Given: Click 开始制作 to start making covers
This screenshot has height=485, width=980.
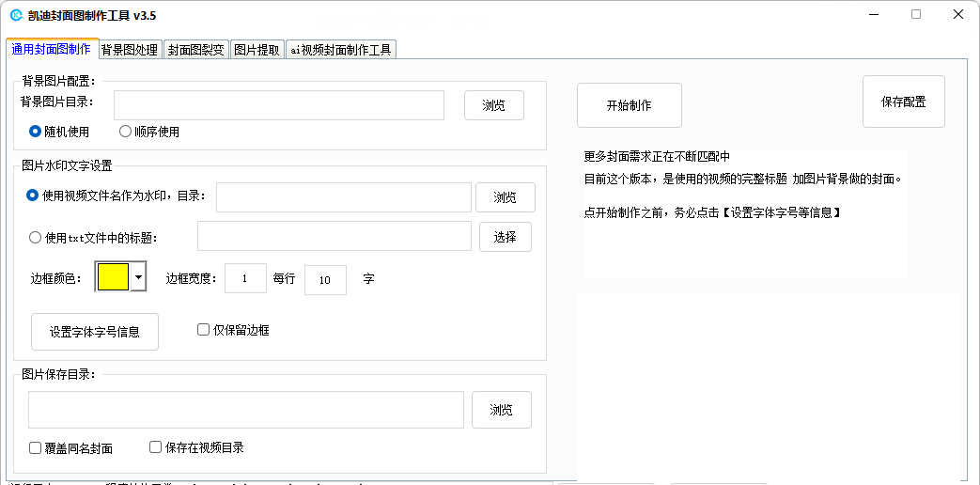Looking at the screenshot, I should coord(630,105).
